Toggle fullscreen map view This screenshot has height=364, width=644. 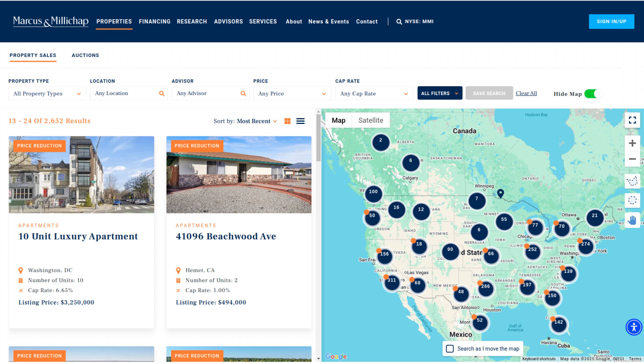coord(632,120)
